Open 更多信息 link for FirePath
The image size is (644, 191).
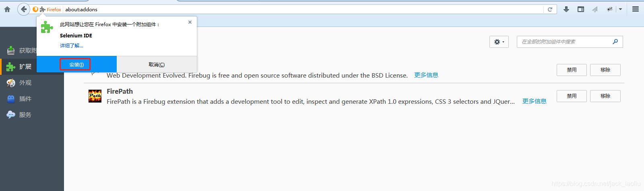[x=535, y=101]
